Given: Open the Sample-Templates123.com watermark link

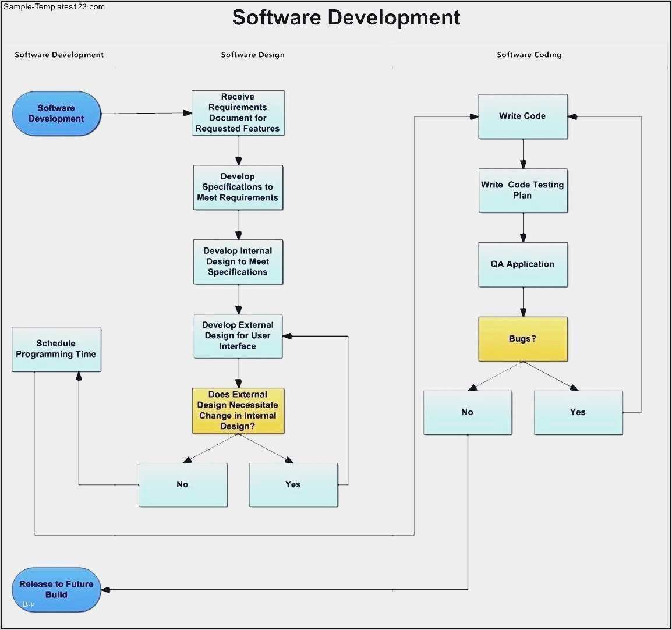Looking at the screenshot, I should coord(54,7).
